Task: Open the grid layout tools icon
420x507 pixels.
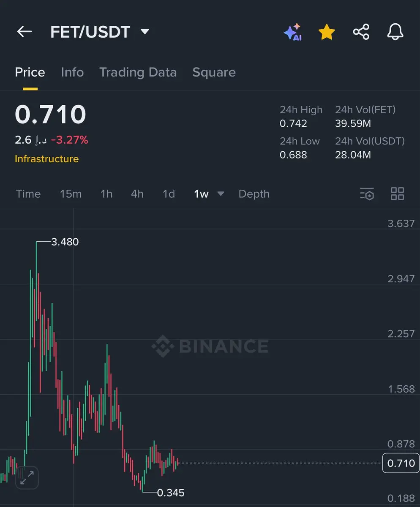Action: coord(397,194)
